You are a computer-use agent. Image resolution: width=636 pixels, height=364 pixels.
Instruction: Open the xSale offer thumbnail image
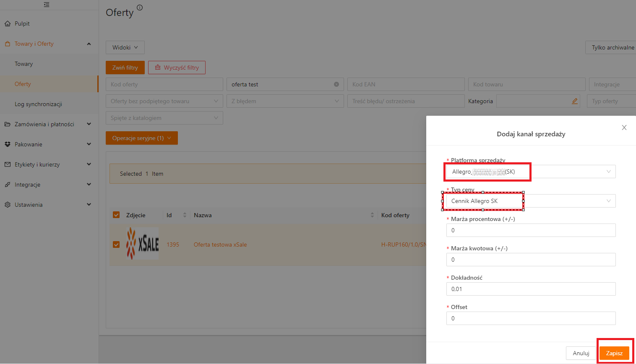click(143, 244)
